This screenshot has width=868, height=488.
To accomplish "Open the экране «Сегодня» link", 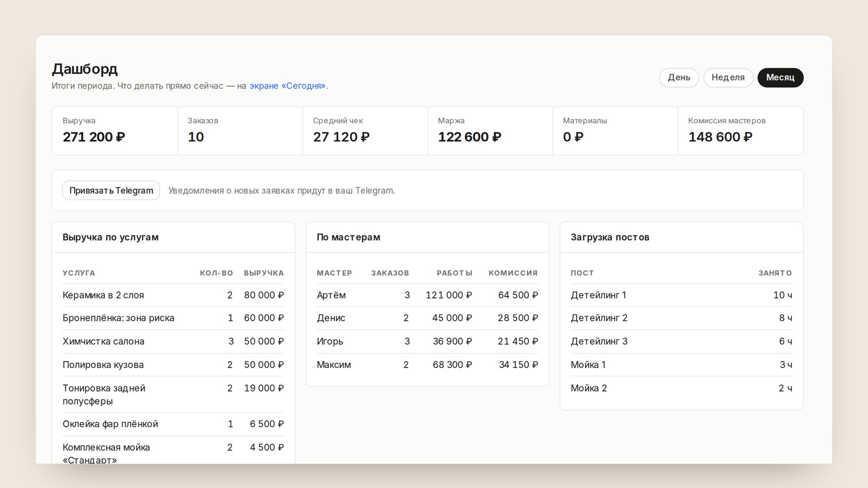I will (x=287, y=86).
